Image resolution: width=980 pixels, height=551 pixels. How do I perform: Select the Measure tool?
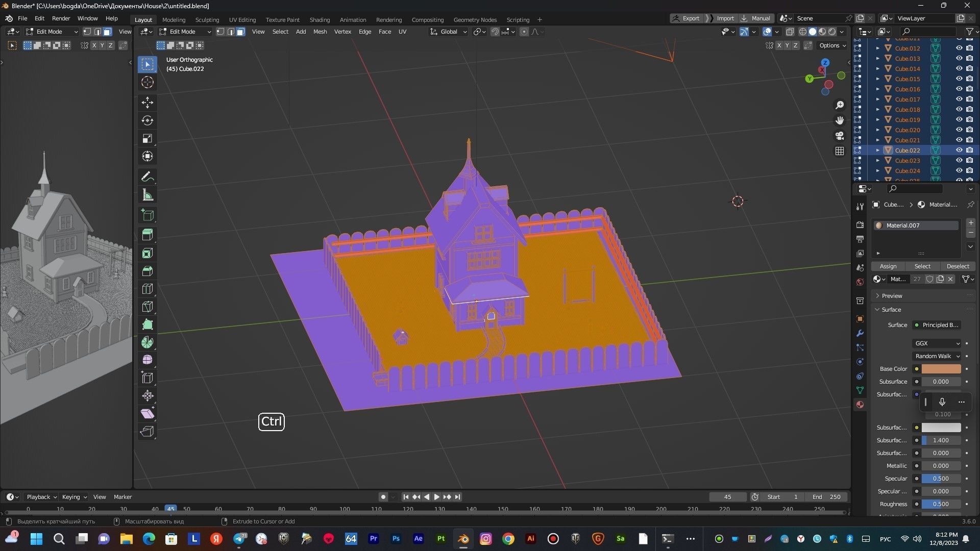[x=148, y=195]
